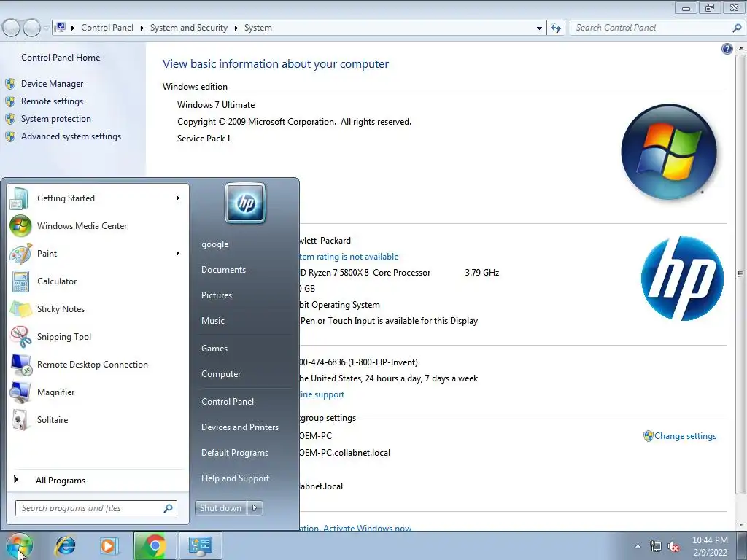The image size is (747, 560).
Task: Go forward with the Forward arrow button
Action: [31, 28]
